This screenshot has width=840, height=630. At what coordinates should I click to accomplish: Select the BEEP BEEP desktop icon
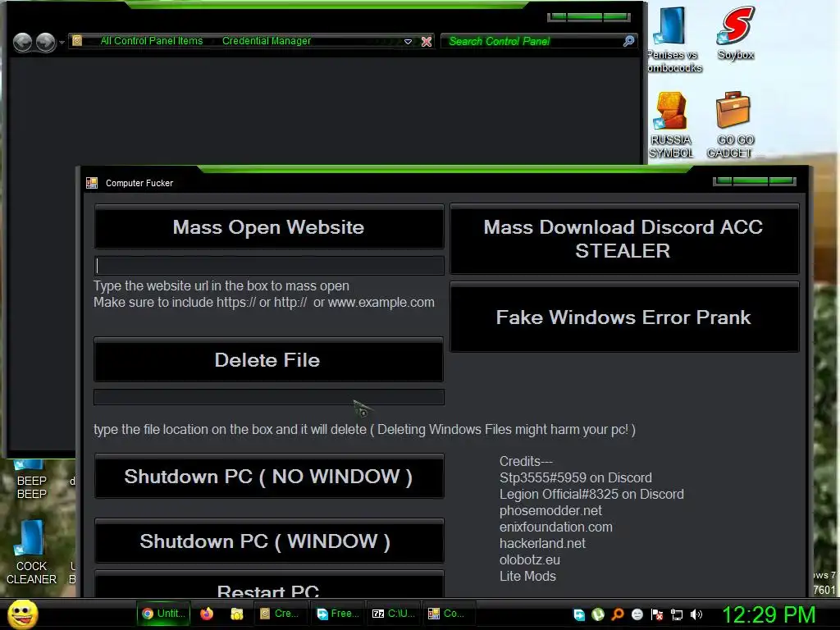point(32,480)
